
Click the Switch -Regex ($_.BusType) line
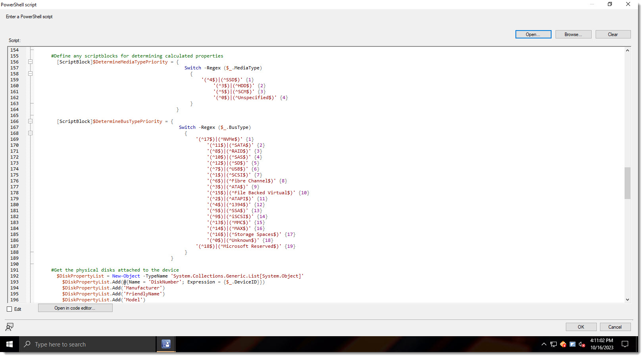point(215,127)
